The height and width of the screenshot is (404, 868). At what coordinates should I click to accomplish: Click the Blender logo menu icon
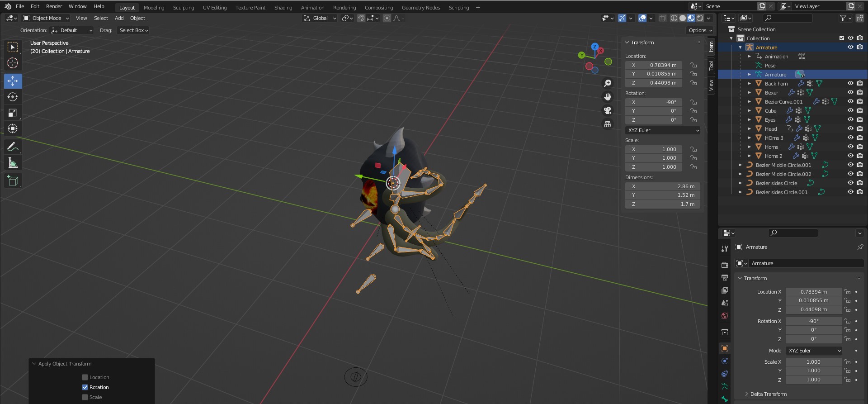[8, 6]
